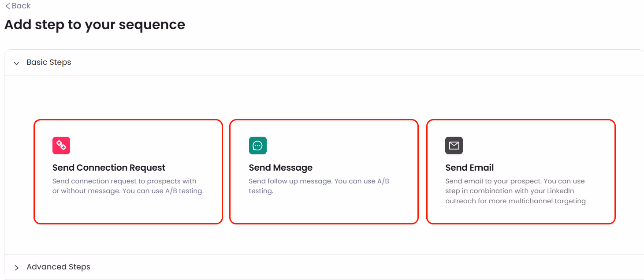644x280 pixels.
Task: Select the pink chain-link Connection Request icon
Action: coord(61,146)
